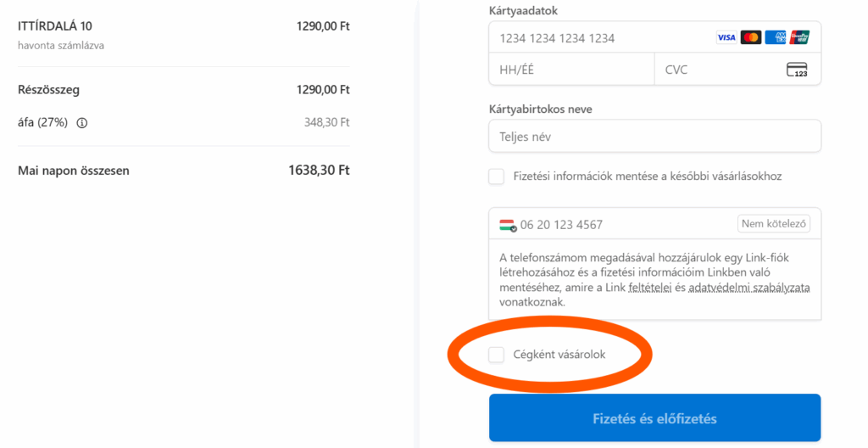Click the Mastercard logo

click(x=750, y=37)
